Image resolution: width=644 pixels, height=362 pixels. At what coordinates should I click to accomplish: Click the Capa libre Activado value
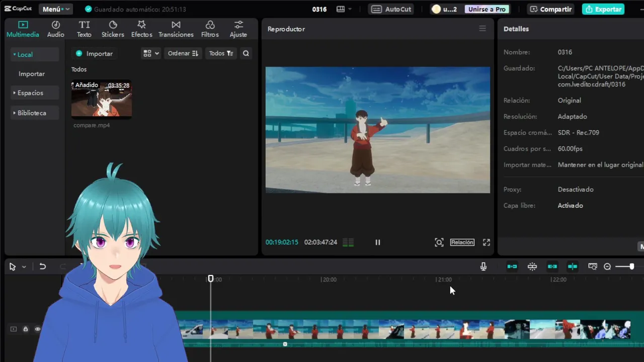(x=571, y=206)
